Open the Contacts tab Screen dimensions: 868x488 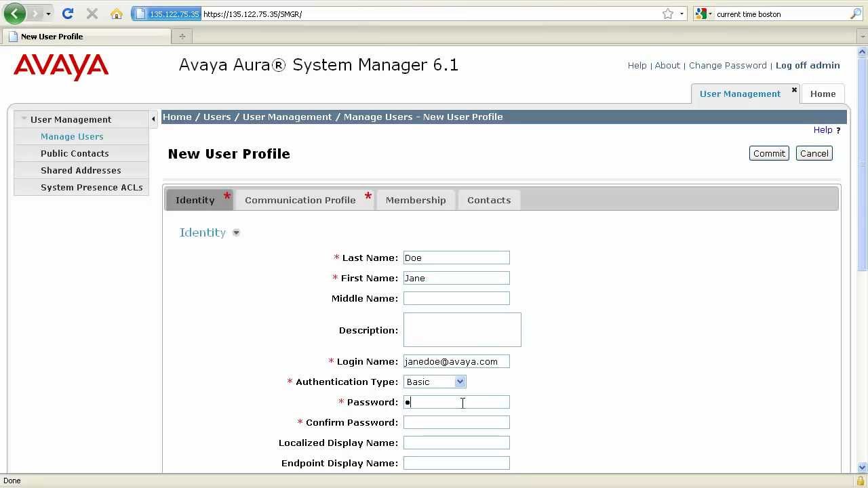point(489,200)
